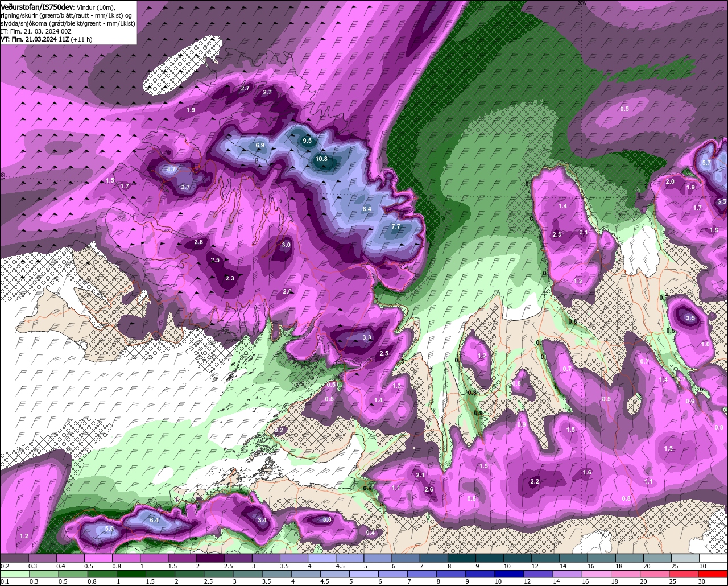Screen dimensions: 728x586
Task: Pick the upper legend swatch labeled 2
Action: coord(210,558)
